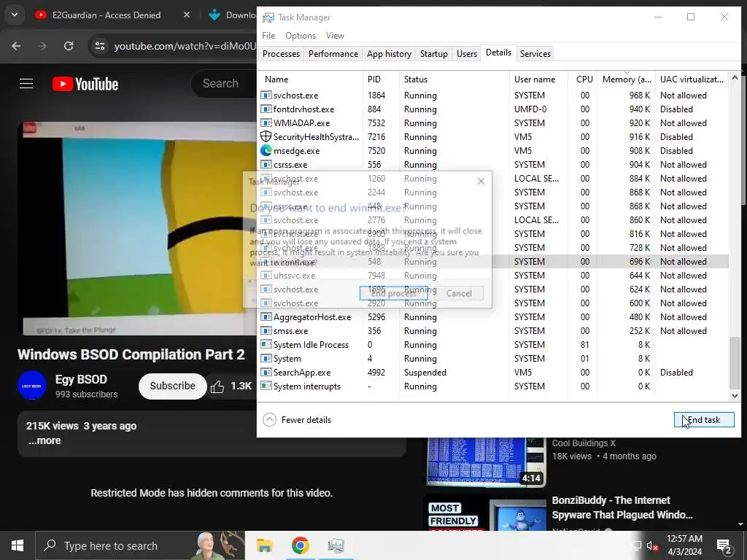
Task: Sort by Memory column header
Action: 627,79
